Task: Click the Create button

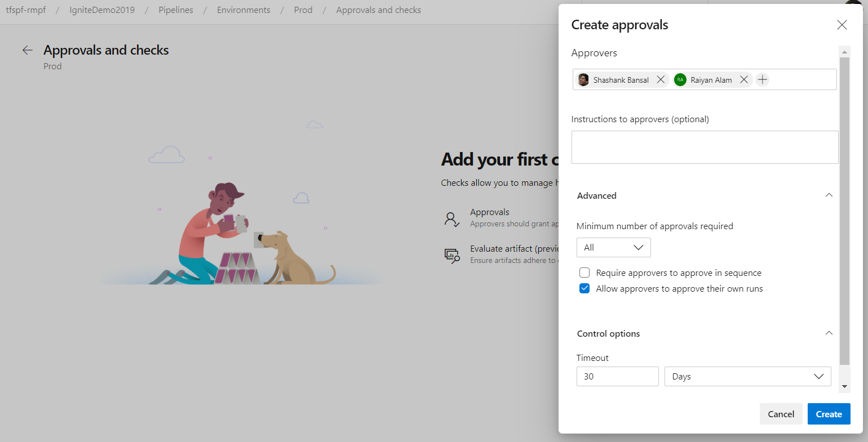Action: click(829, 414)
